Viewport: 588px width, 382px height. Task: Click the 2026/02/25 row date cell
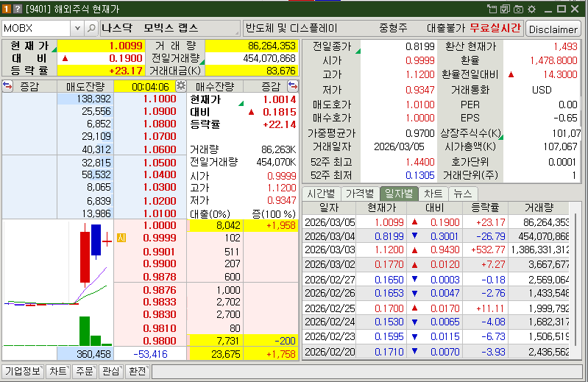330,308
